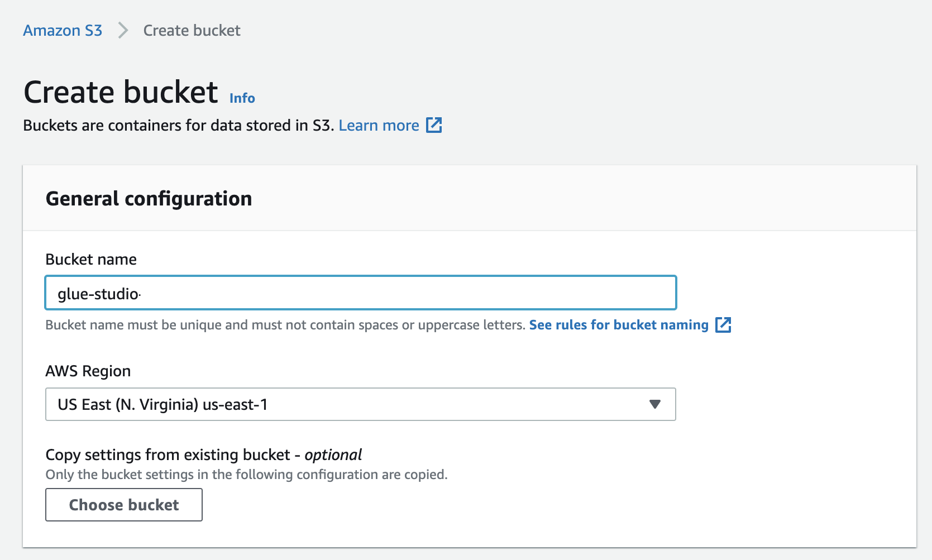Click the Choose bucket button
This screenshot has width=932, height=560.
(x=124, y=505)
